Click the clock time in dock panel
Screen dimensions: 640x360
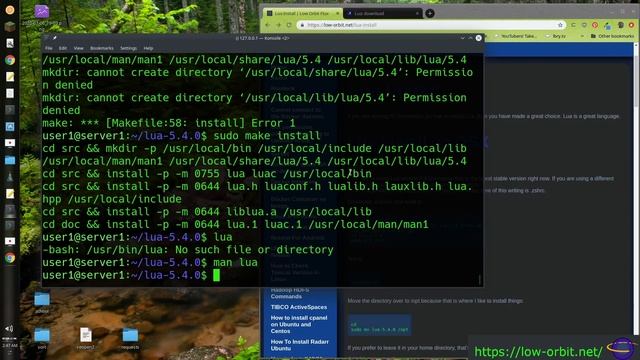pyautogui.click(x=10, y=345)
